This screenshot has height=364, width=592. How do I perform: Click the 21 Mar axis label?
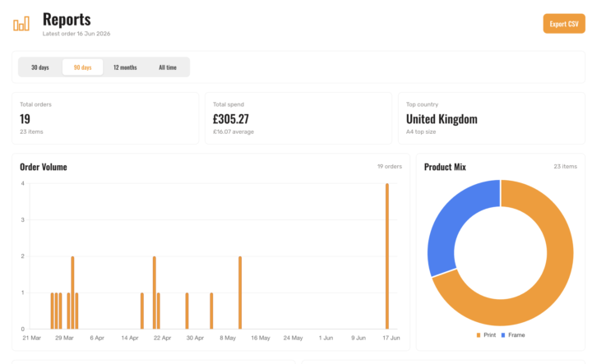(32, 338)
